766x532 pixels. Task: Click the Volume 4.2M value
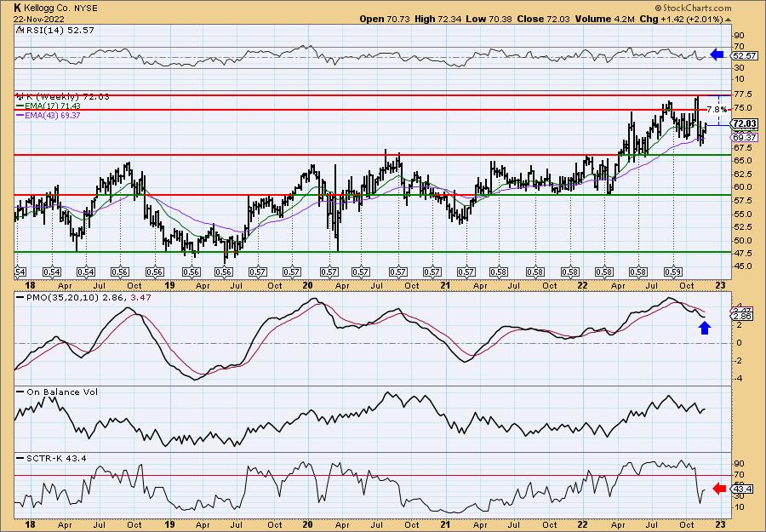[605, 19]
